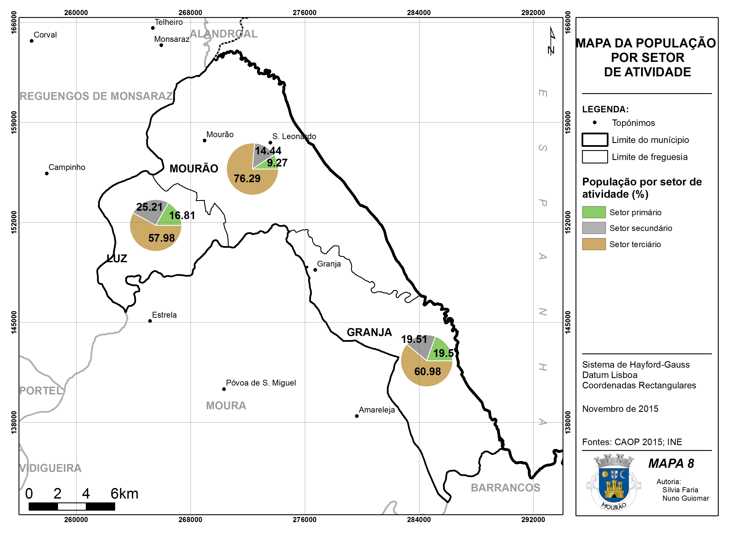The image size is (756, 535).
Task: Click the Limite de freguesia legend box
Action: 594,157
